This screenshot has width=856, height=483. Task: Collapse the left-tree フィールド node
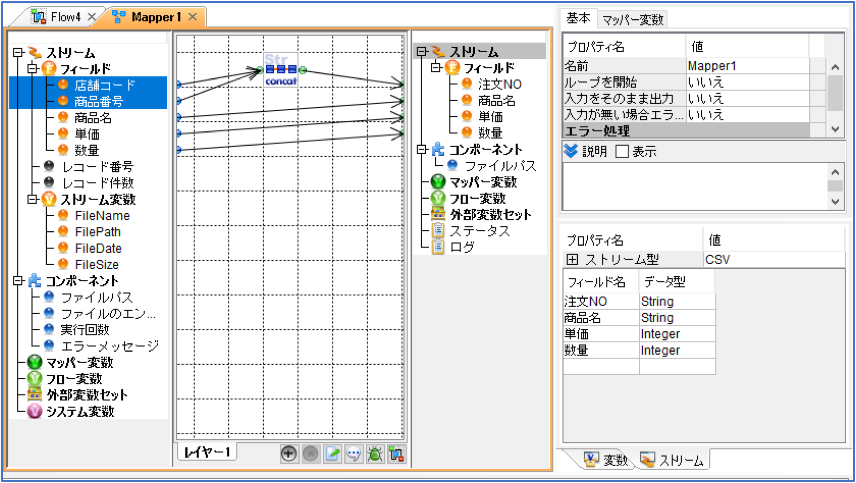(33, 69)
